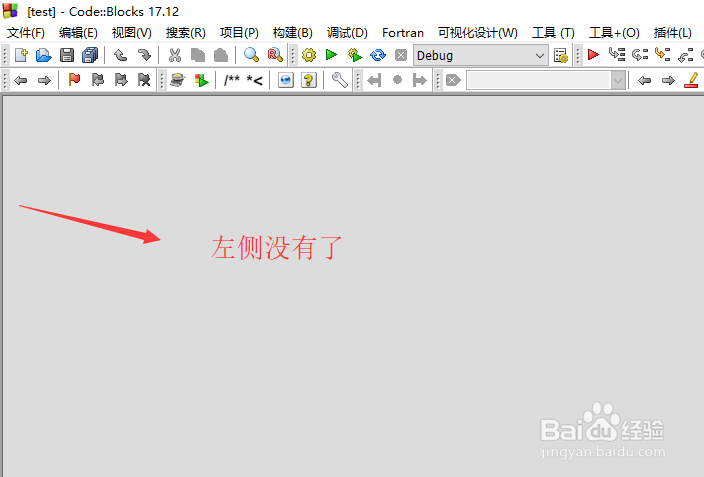Viewport: 704px width, 477px height.
Task: Go to the previous marker arrow
Action: 374,80
